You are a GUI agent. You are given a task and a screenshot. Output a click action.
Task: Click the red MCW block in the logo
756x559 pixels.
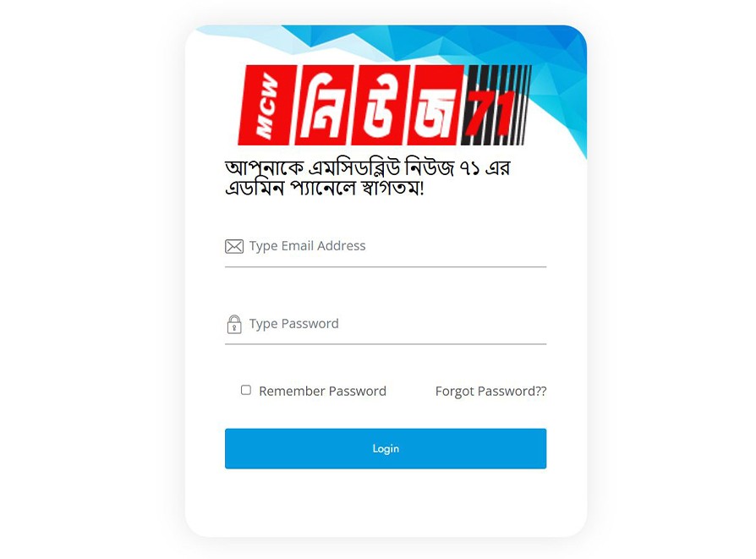(266, 105)
